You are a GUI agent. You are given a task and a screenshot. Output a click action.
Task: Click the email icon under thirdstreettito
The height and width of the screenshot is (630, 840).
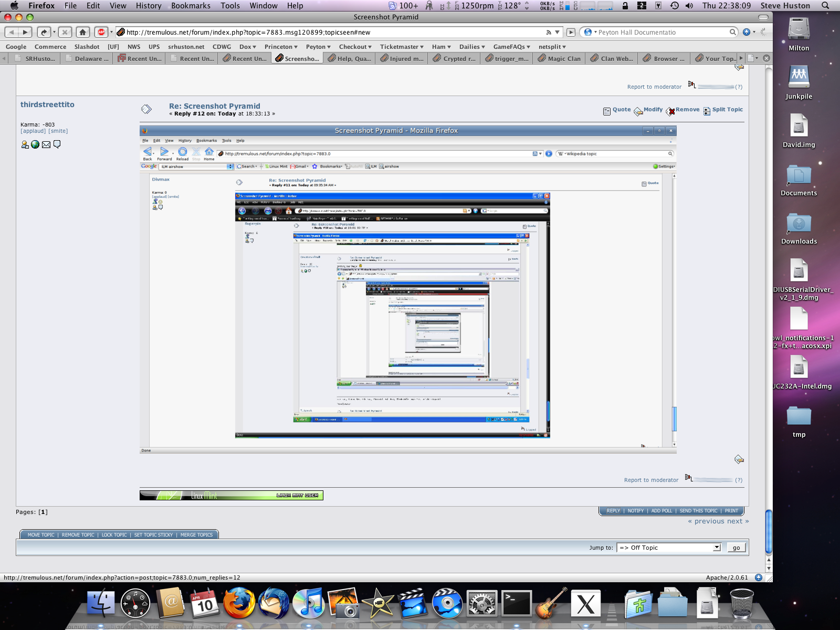(x=46, y=144)
